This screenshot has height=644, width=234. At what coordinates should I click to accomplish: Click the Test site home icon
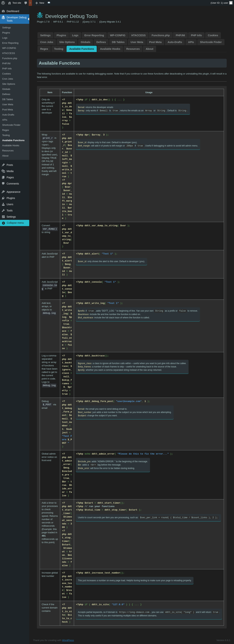pyautogui.click(x=10, y=3)
